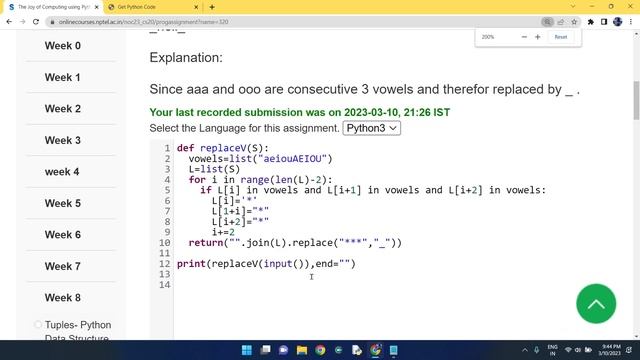Expand Week 3 in sidebar
Screen dimensions: 640x360
[63, 140]
